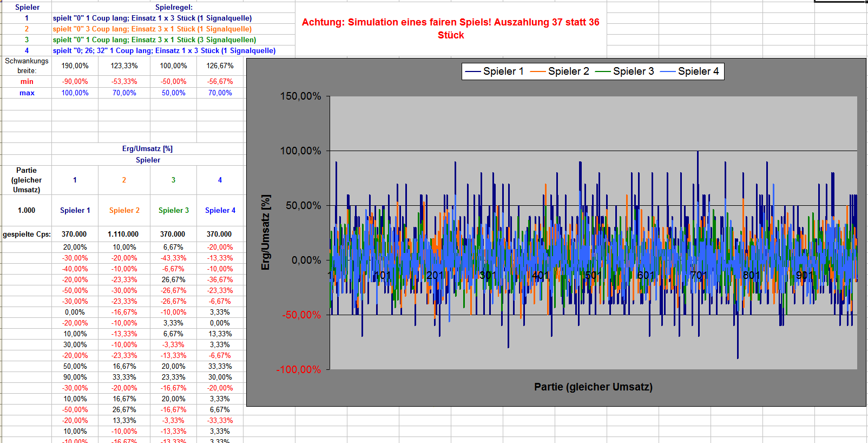Select the orange Spieler 2 rule description cell

[174, 29]
